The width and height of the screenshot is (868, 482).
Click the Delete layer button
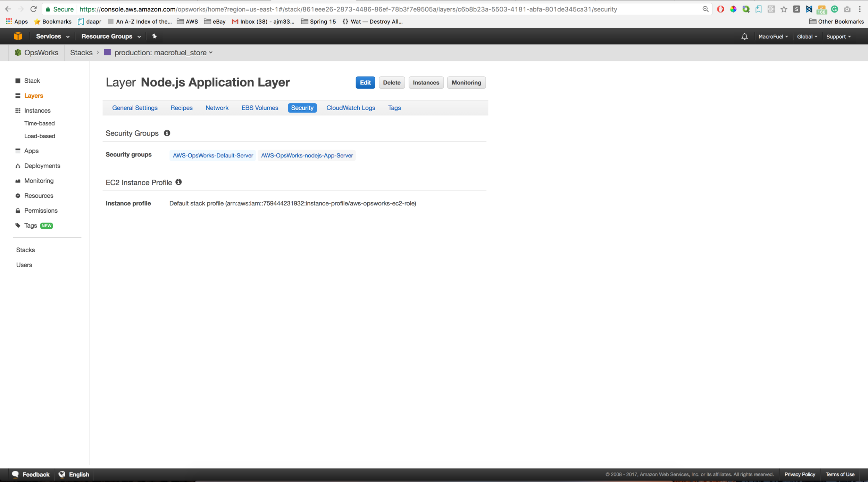coord(392,83)
